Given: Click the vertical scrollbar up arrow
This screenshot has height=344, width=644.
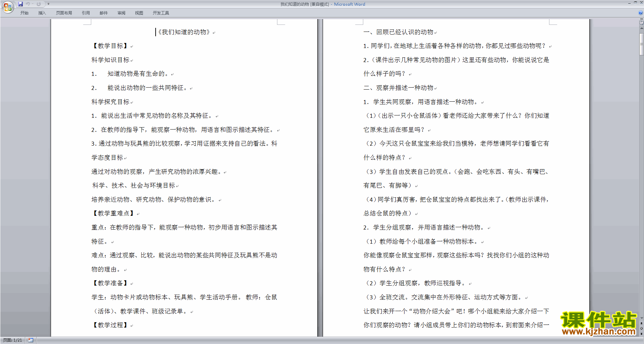Looking at the screenshot, I should click(x=641, y=28).
